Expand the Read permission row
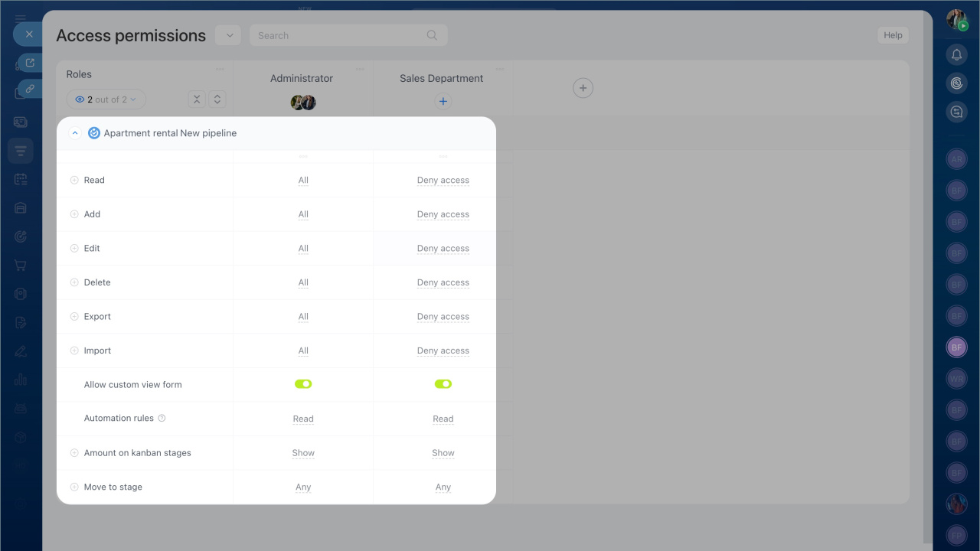The image size is (980, 551). click(x=74, y=181)
